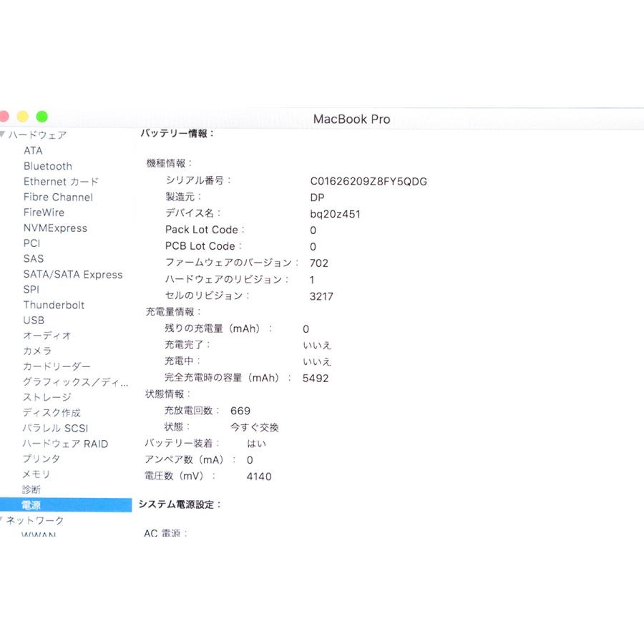Click the バッテリー装着 value はい
This screenshot has width=644, height=644.
(x=257, y=444)
